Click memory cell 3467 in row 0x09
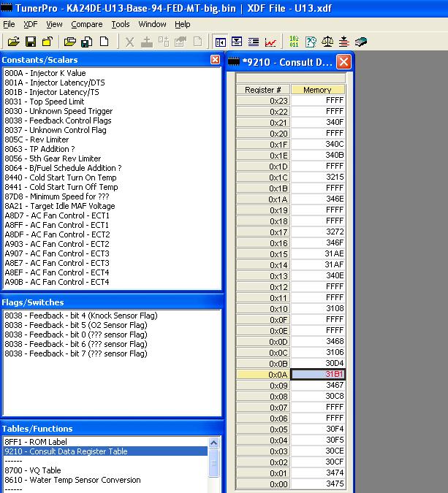The height and width of the screenshot is (493, 448). point(318,385)
